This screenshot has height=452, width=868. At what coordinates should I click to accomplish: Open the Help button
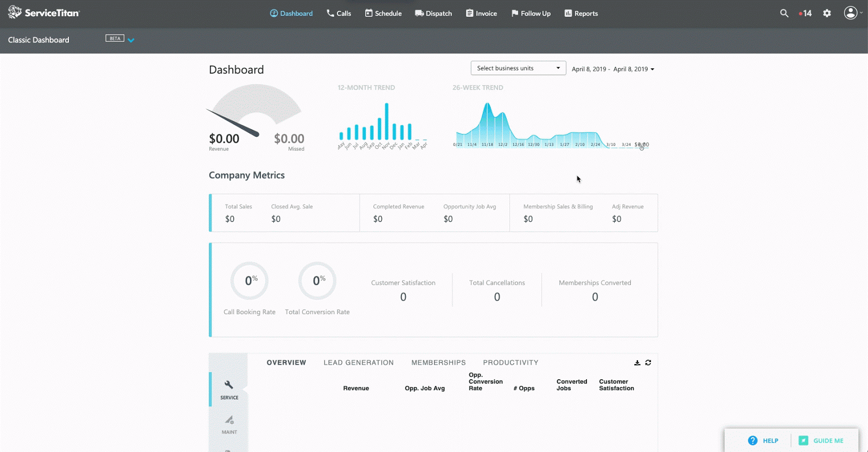point(763,441)
